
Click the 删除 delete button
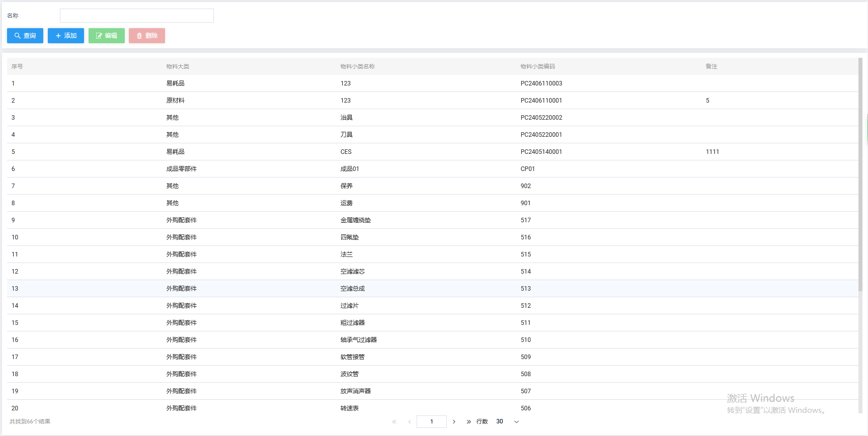147,36
